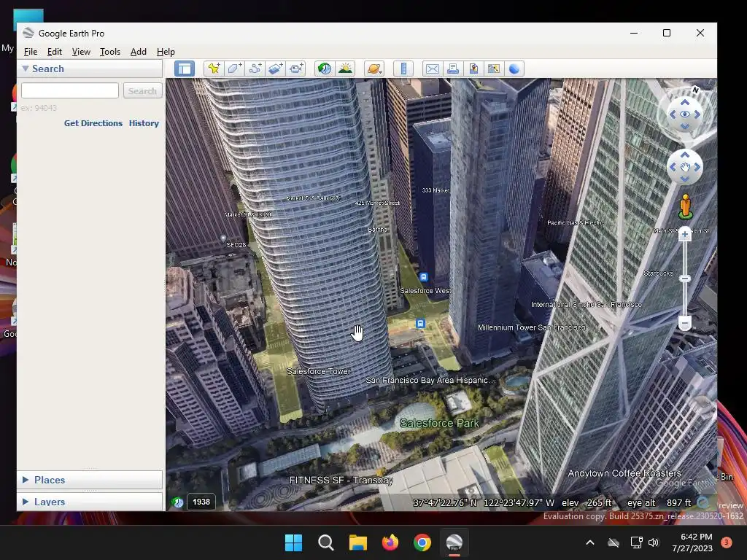Toggle the sidebar visibility button
This screenshot has width=747, height=560.
(x=185, y=69)
